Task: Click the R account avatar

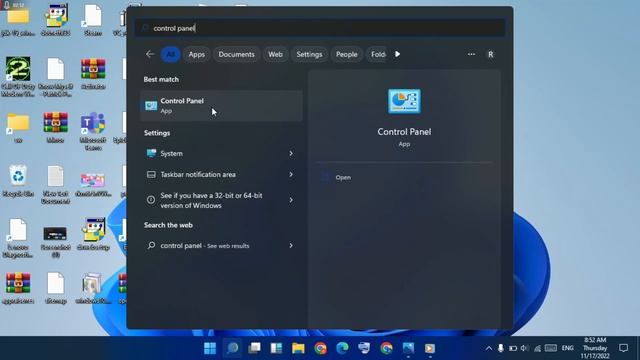Action: [491, 54]
